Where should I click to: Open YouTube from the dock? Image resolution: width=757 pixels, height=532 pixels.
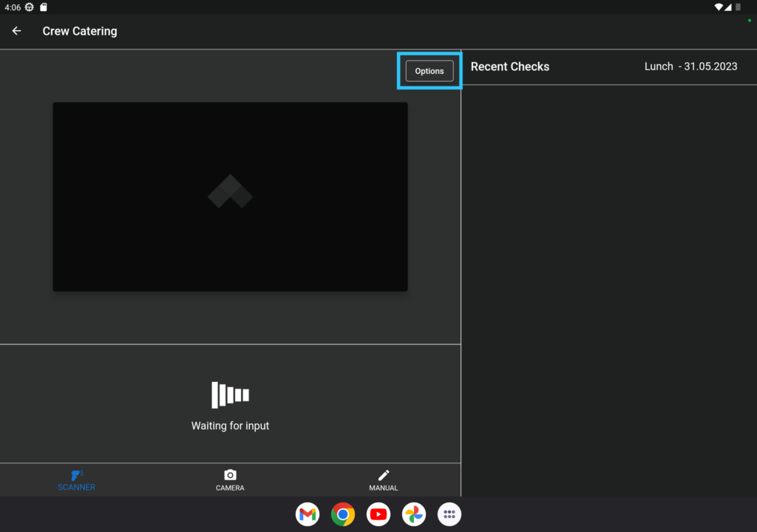[378, 514]
